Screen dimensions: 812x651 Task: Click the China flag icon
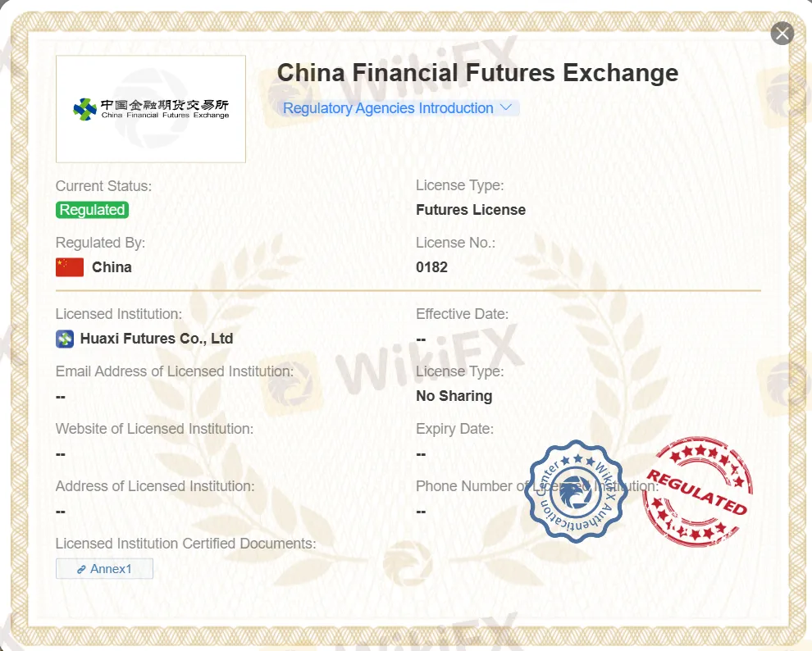(x=70, y=267)
